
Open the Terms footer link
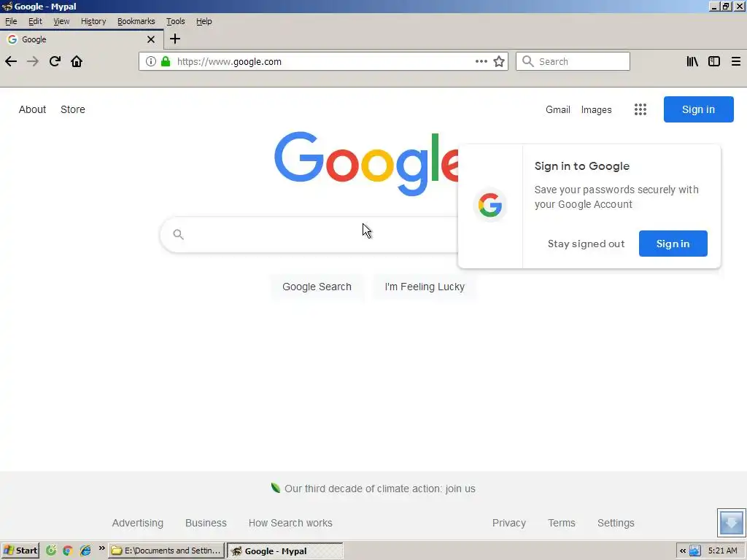coord(562,523)
